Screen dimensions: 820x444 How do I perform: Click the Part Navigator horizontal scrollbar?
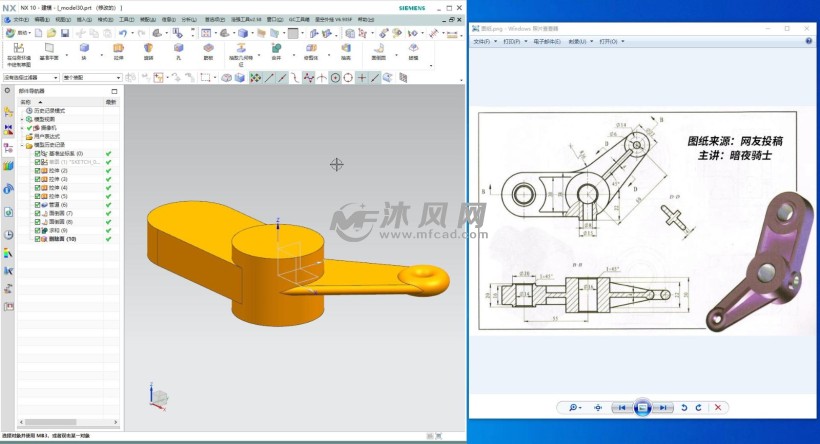[x=69, y=422]
